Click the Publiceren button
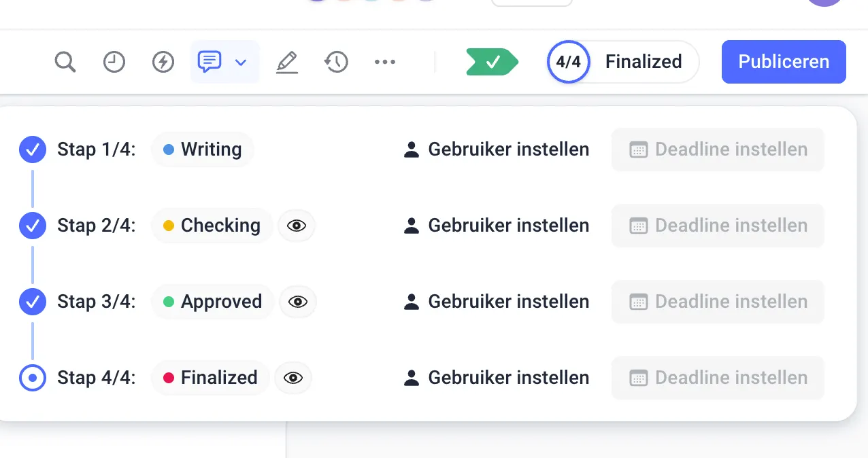The height and width of the screenshot is (458, 868). click(783, 61)
